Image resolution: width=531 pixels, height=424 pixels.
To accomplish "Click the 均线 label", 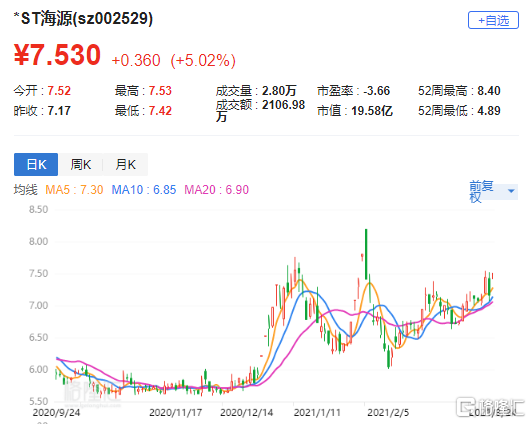I will pyautogui.click(x=25, y=190).
